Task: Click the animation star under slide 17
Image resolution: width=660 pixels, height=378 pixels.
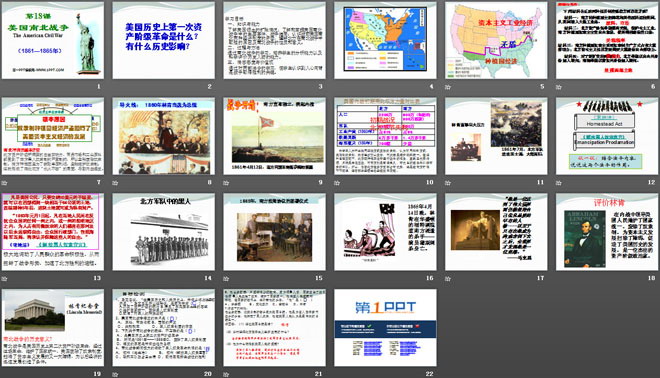Action: click(x=448, y=279)
